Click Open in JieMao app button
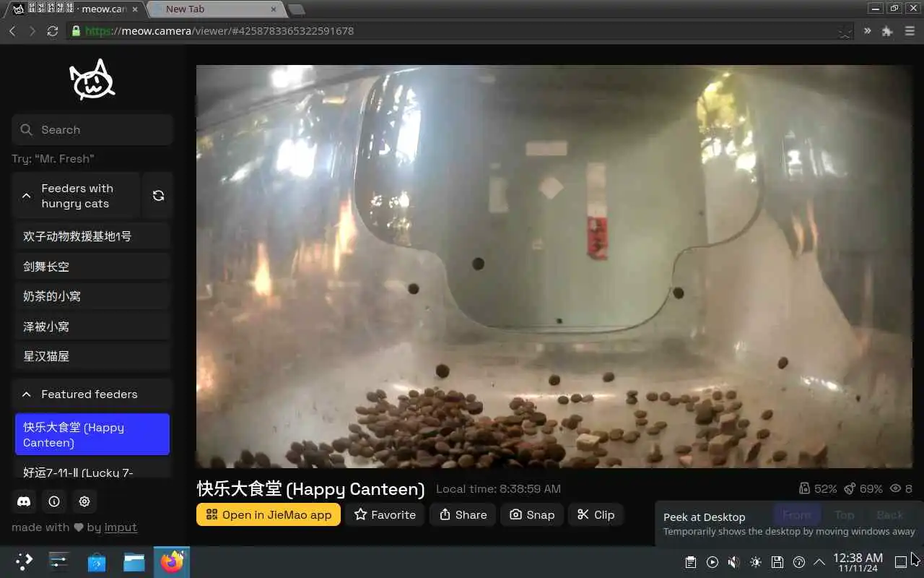Viewport: 924px width, 578px height. click(x=269, y=514)
